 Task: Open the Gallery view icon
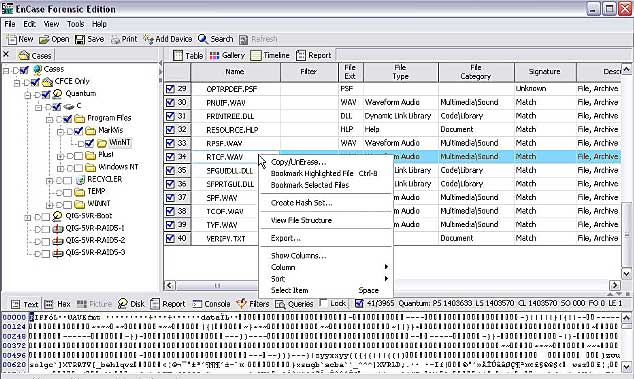214,55
